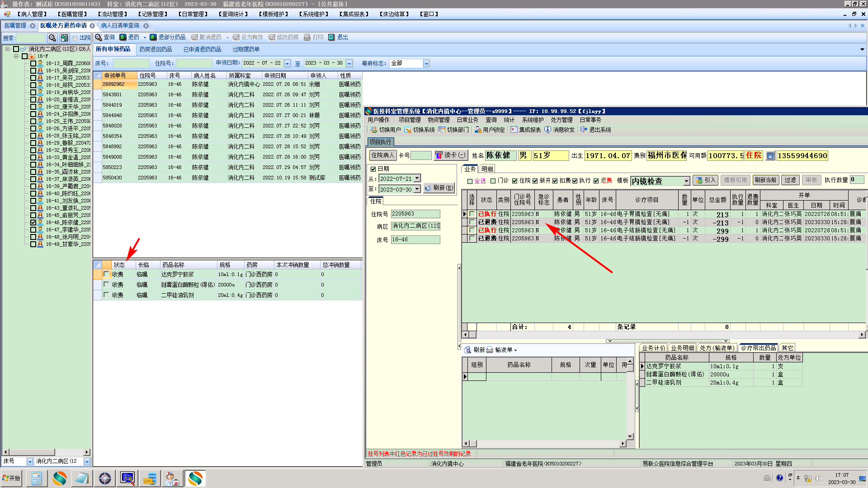Toggle the 门诊 checkbox
The image size is (868, 488).
click(493, 181)
